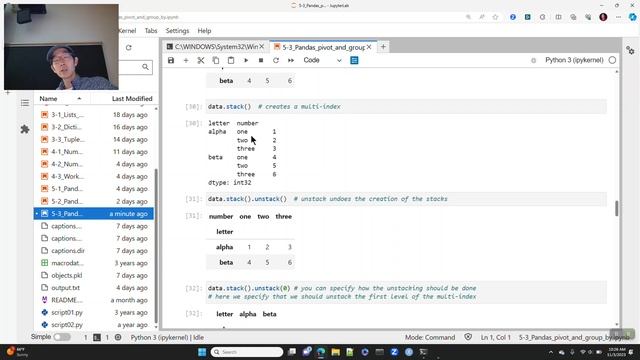Open the README markdown file
This screenshot has width=640, height=360.
coord(94,300)
